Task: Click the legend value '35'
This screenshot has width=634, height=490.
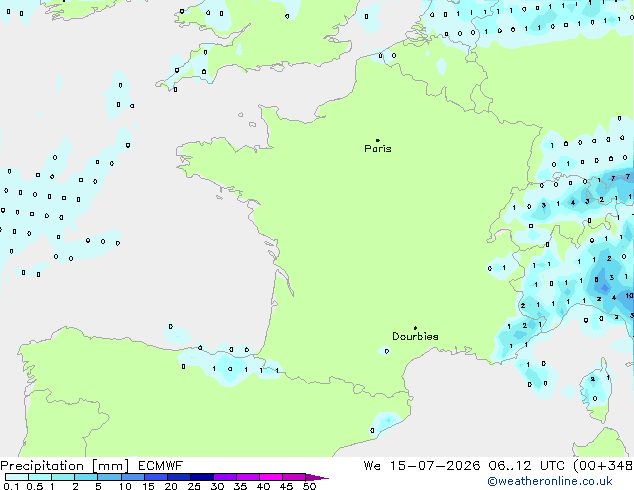Action: coord(240,486)
